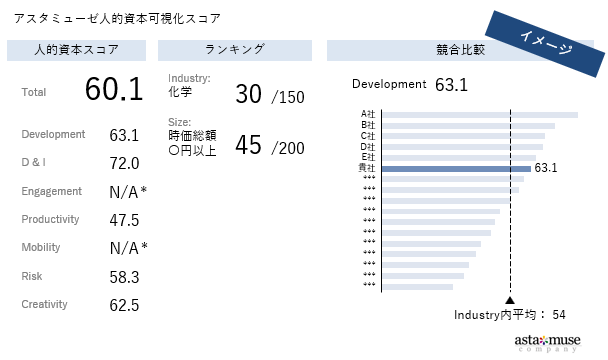Screen dimensions: 608x360
Task: Click the Industry 化学 ranking 30
Action: (x=249, y=94)
